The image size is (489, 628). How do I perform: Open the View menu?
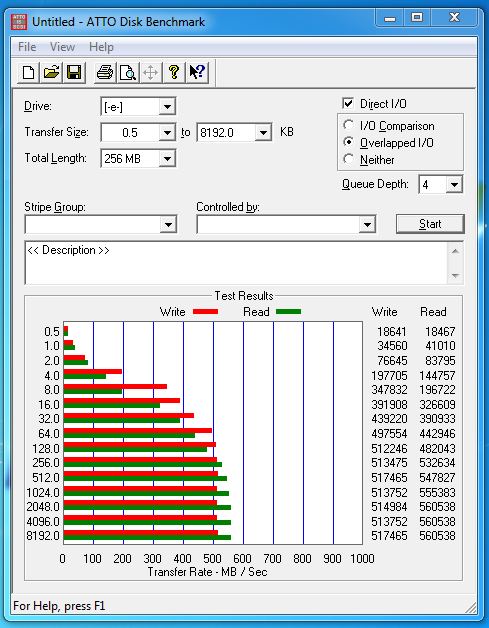point(62,47)
